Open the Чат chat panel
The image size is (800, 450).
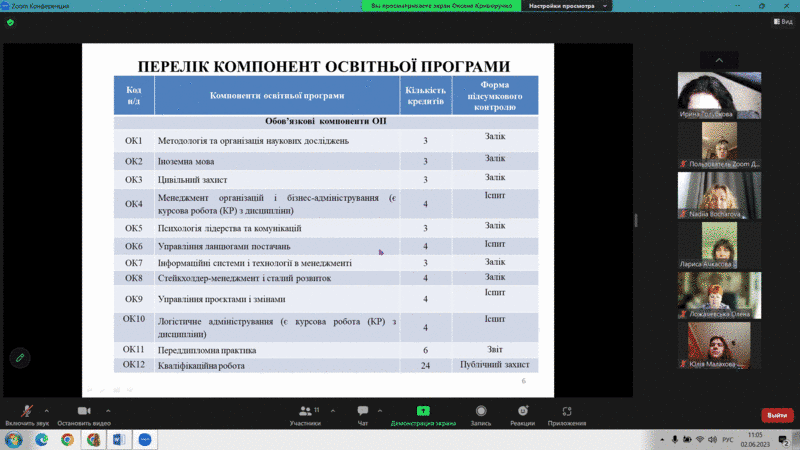pos(363,415)
